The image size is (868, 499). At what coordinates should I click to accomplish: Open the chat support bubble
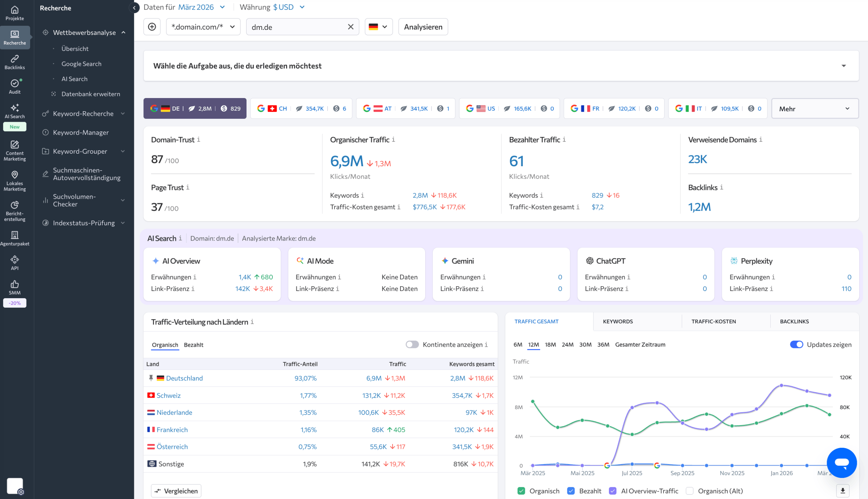point(842,463)
